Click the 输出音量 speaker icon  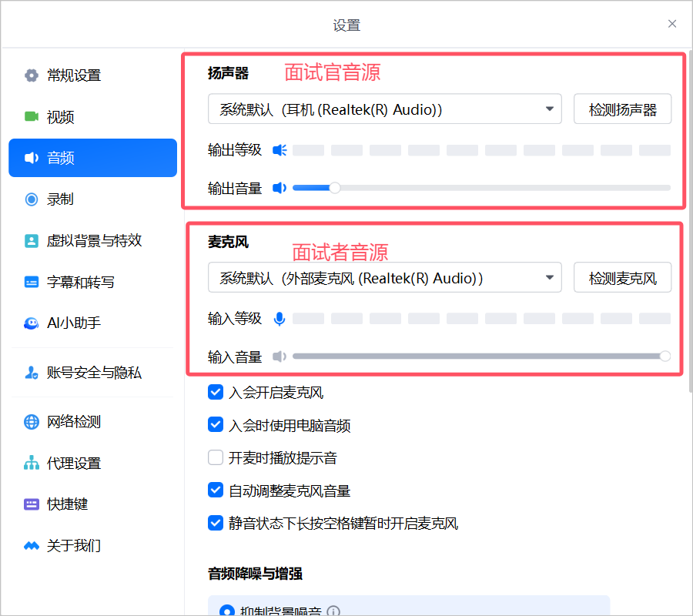click(x=280, y=188)
